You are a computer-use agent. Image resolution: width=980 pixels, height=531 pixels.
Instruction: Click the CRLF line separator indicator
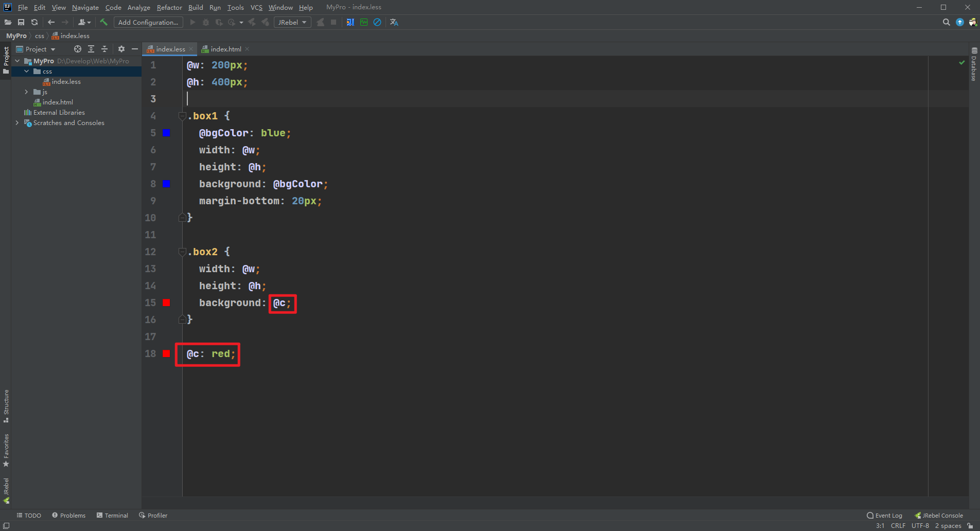pyautogui.click(x=898, y=525)
